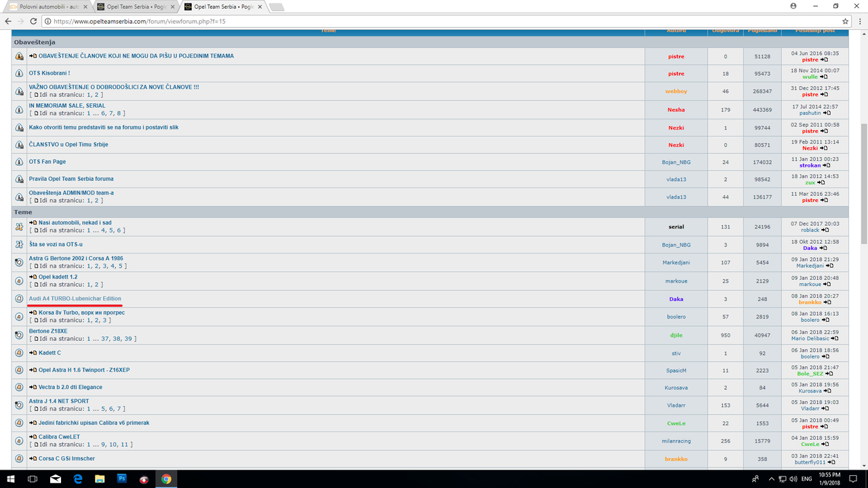
Task: Go to page 8 of IN MEMORIAM SALE
Action: tap(119, 113)
